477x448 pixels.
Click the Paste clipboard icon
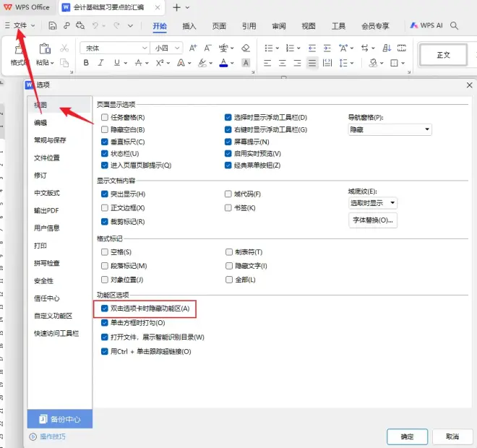[x=45, y=48]
